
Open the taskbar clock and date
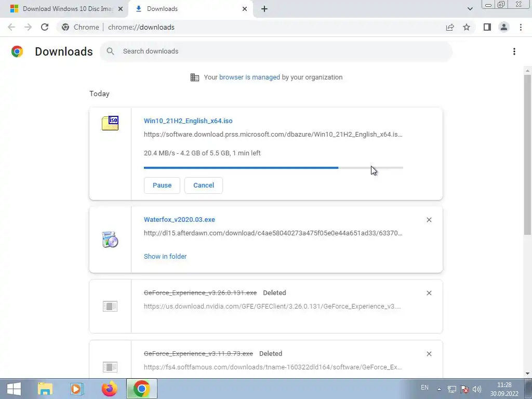pyautogui.click(x=504, y=389)
